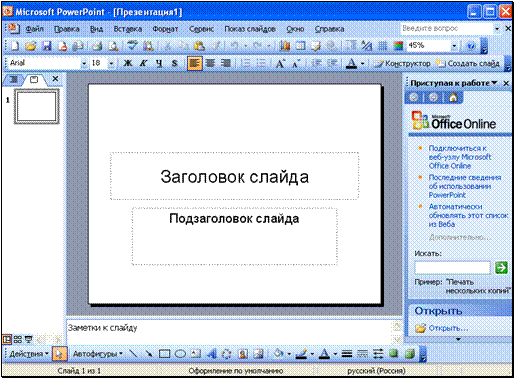Click the Открыть... link in task pane
Screen dimensions: 514x378
coord(448,328)
